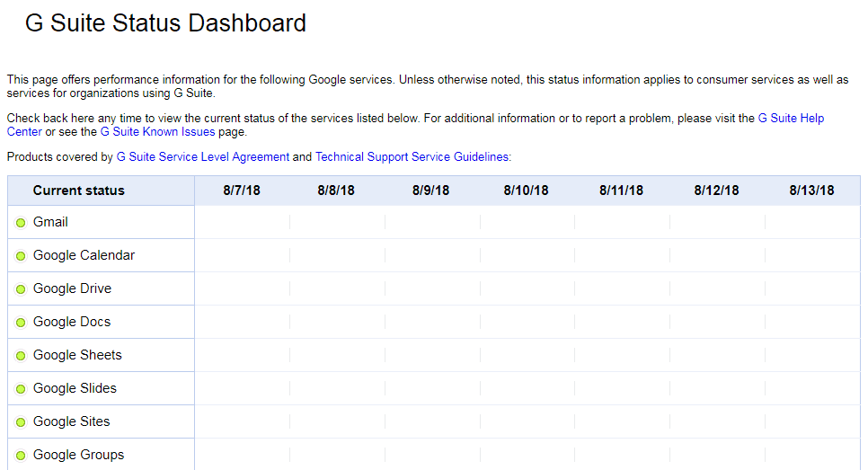Click the Google Sheets status indicator icon
The width and height of the screenshot is (868, 470).
coord(21,356)
